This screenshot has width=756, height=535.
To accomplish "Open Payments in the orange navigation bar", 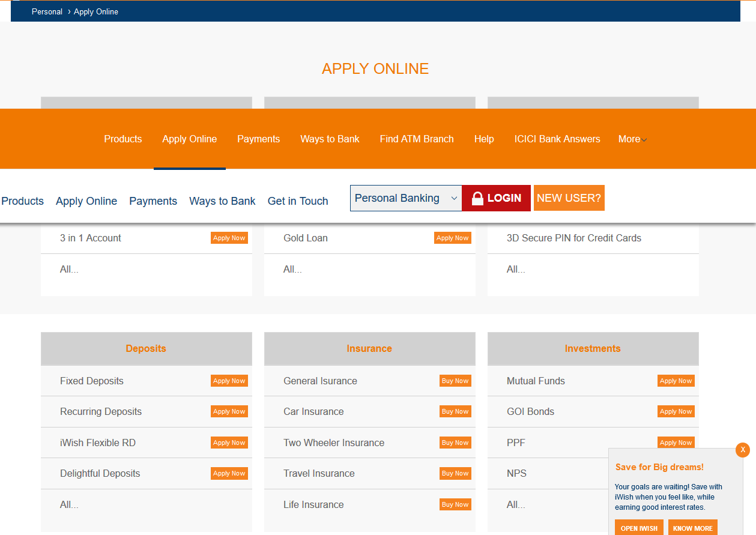I will [x=259, y=139].
